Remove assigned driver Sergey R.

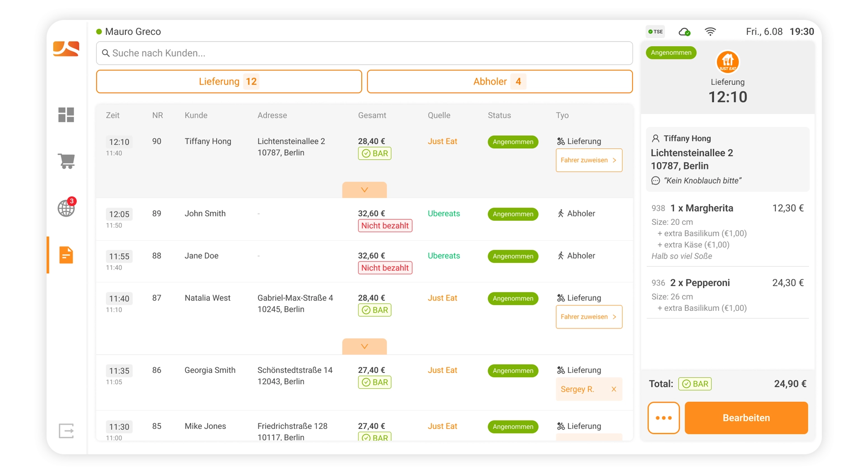tap(613, 389)
